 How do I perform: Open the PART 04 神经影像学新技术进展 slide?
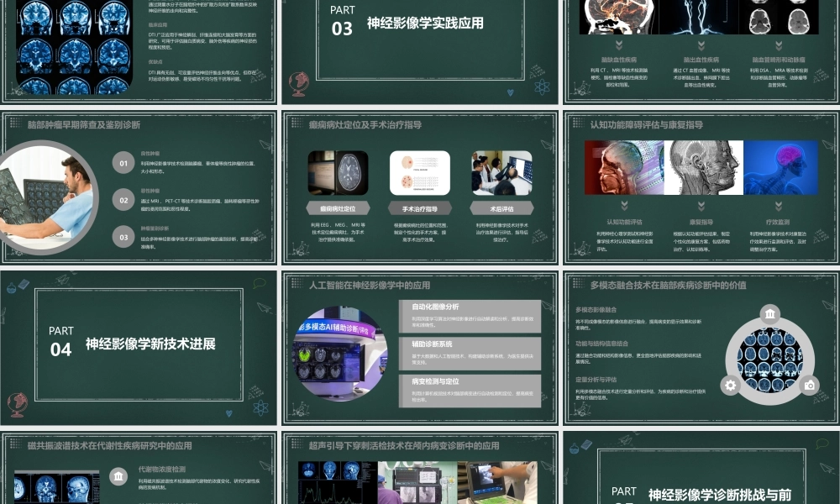click(139, 348)
